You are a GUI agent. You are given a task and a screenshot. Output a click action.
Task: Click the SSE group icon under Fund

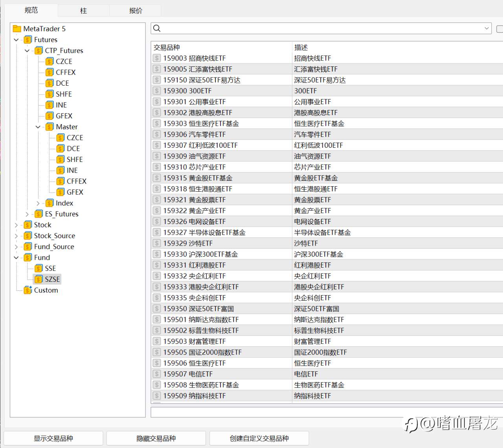(39, 268)
